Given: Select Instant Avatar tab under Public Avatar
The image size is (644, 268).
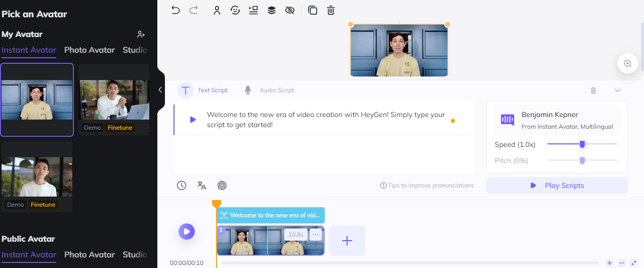Looking at the screenshot, I should (x=29, y=254).
